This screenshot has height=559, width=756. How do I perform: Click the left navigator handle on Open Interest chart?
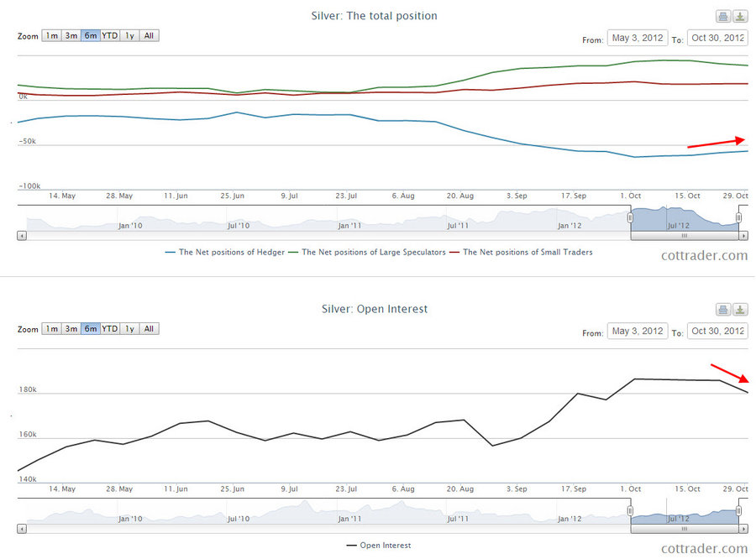click(630, 511)
